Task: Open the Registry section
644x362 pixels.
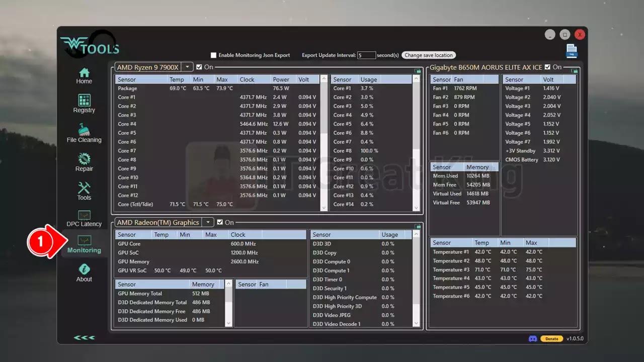Action: (84, 104)
